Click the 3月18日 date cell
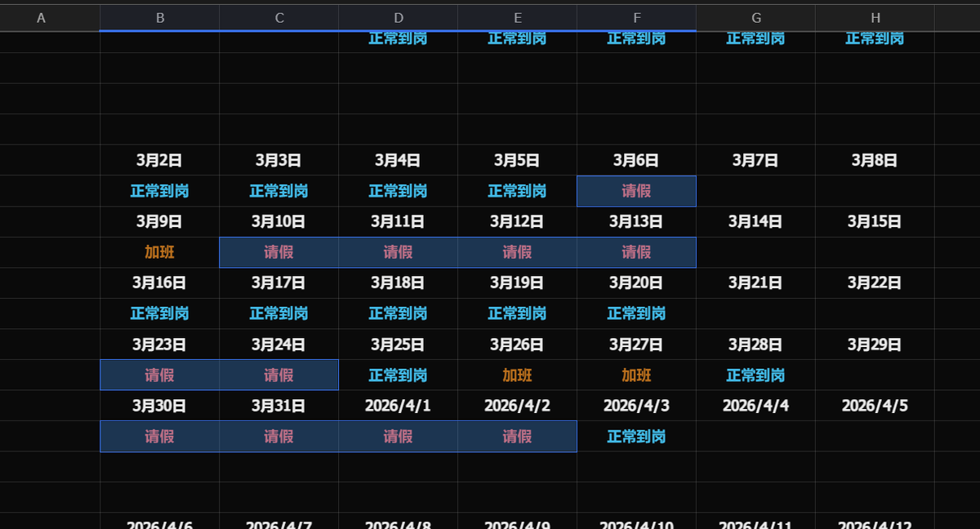This screenshot has width=980, height=529. point(399,283)
